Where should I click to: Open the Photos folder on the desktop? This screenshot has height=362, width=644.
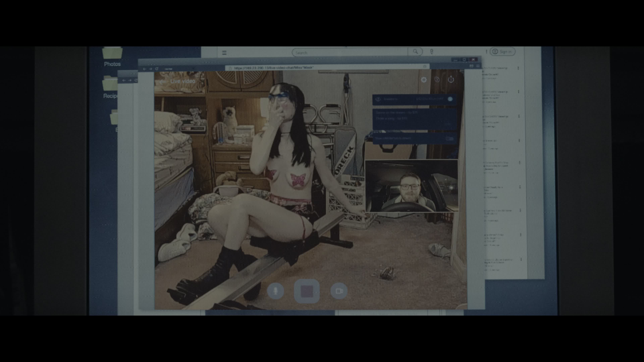tap(112, 57)
